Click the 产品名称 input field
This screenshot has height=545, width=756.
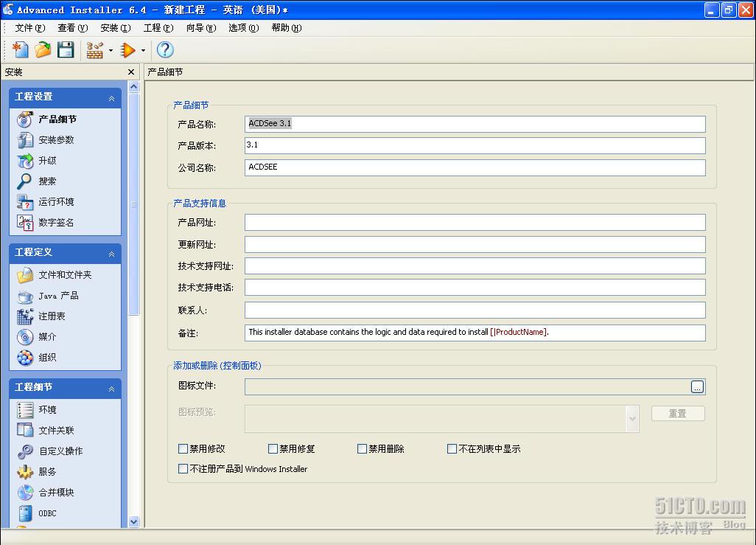point(475,124)
